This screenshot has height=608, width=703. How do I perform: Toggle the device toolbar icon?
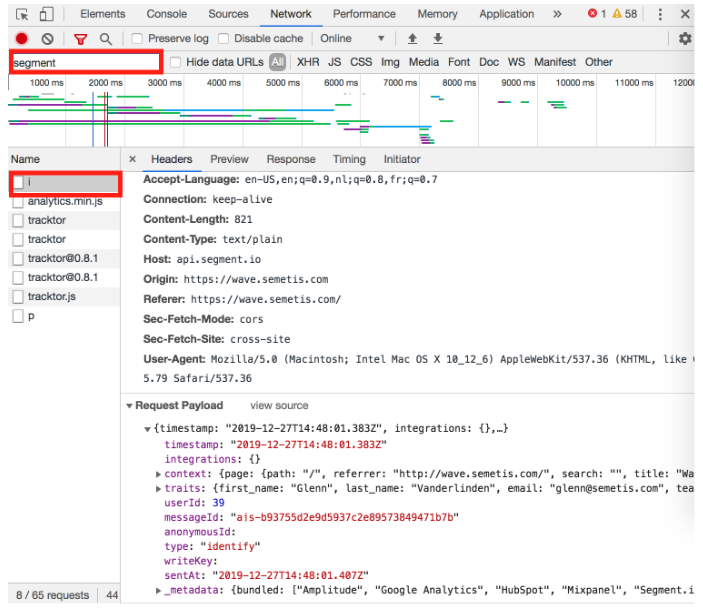(46, 15)
